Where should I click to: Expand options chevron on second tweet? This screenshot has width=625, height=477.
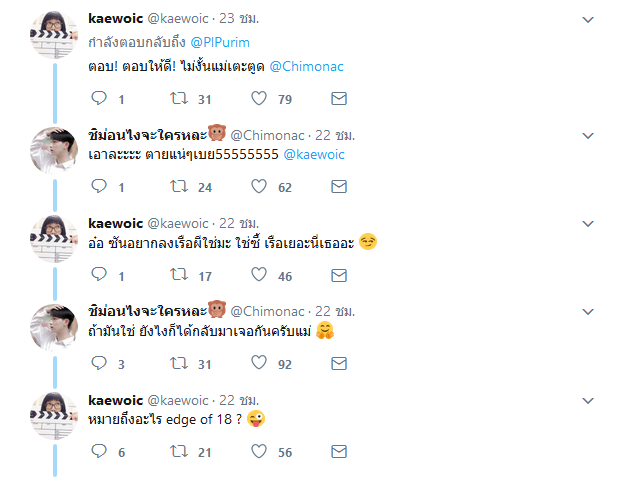coord(588,135)
